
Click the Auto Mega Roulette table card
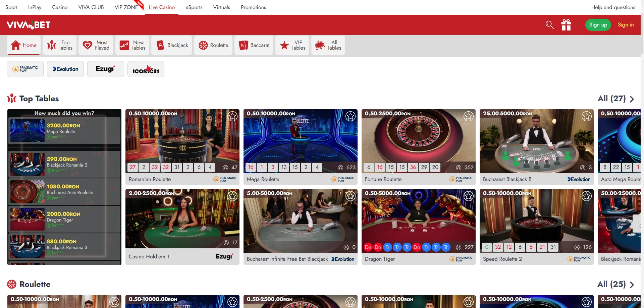[619, 147]
